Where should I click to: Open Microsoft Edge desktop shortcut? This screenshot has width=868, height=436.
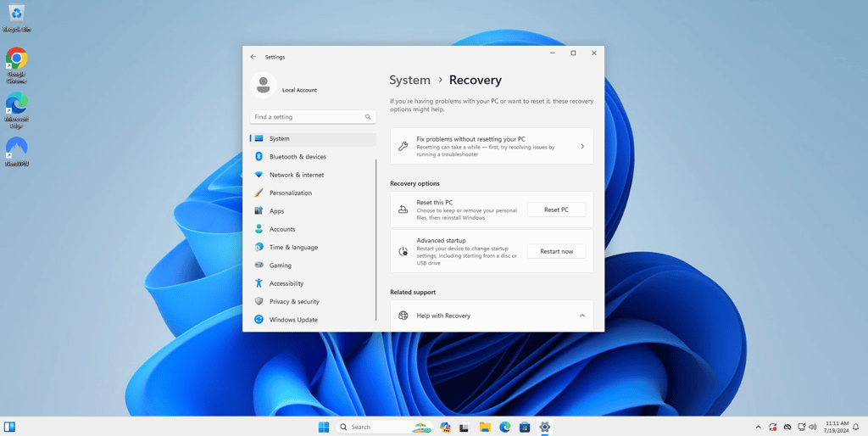(x=17, y=109)
